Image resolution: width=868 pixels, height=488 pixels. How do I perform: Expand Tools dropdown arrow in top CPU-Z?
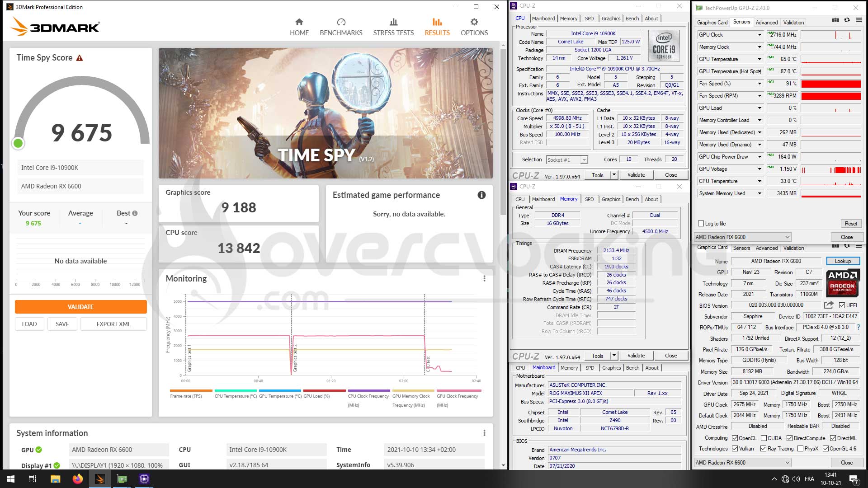point(614,175)
